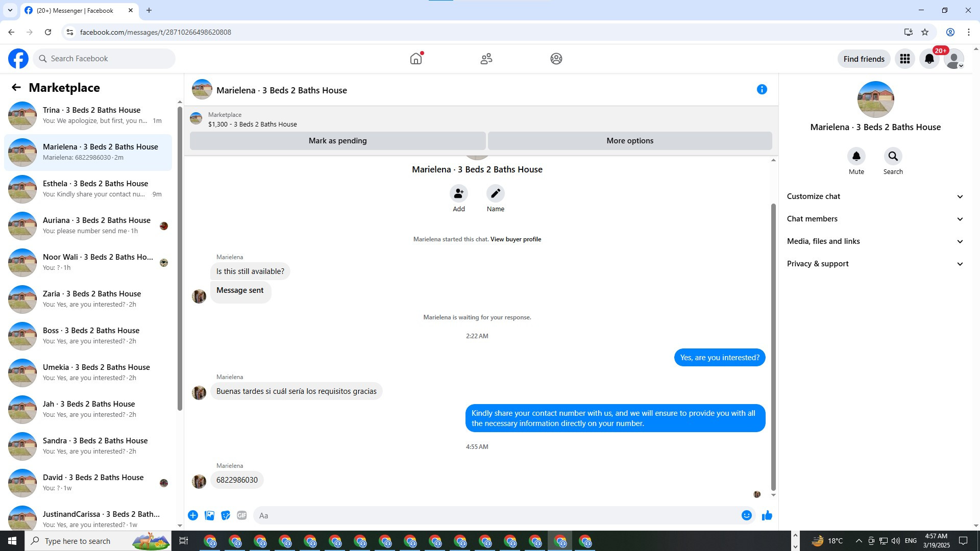The height and width of the screenshot is (551, 980).
Task: Click the Mark as pending button
Action: pos(338,141)
